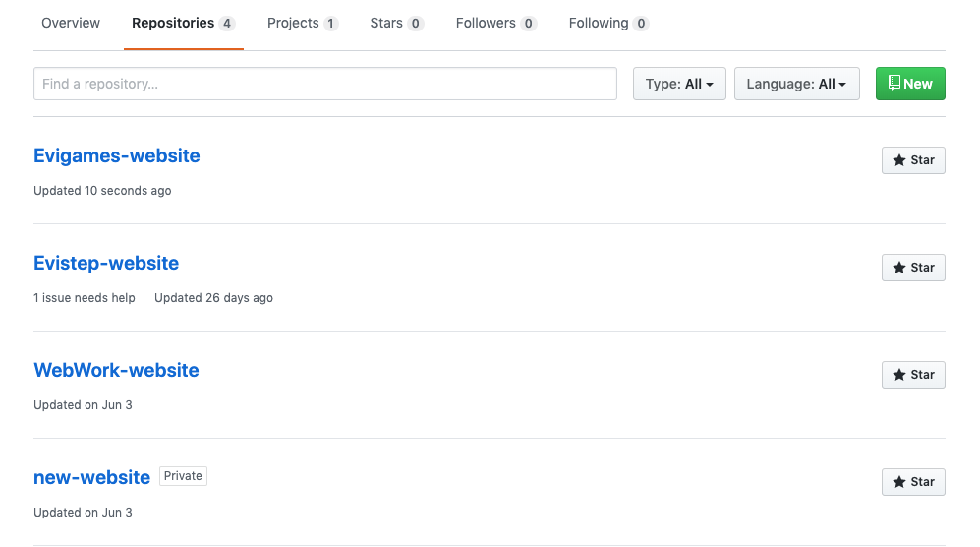The image size is (980, 547).
Task: Star the Evistep-website repository
Action: [x=914, y=268]
